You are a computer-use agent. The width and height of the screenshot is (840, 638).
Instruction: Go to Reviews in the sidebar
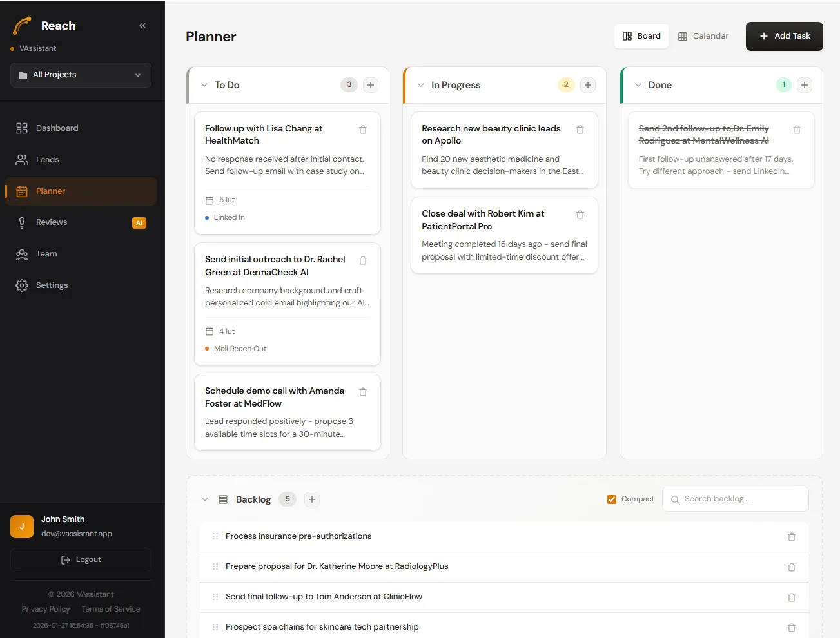coord(52,222)
